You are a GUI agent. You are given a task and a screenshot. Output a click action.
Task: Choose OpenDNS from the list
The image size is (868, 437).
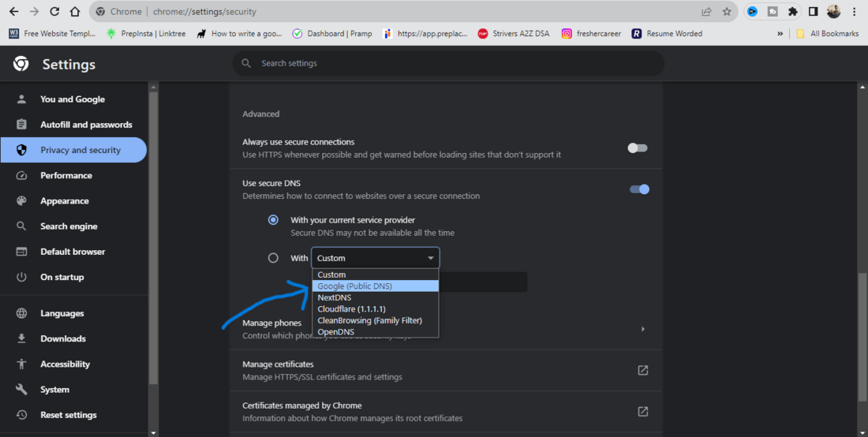pyautogui.click(x=376, y=332)
